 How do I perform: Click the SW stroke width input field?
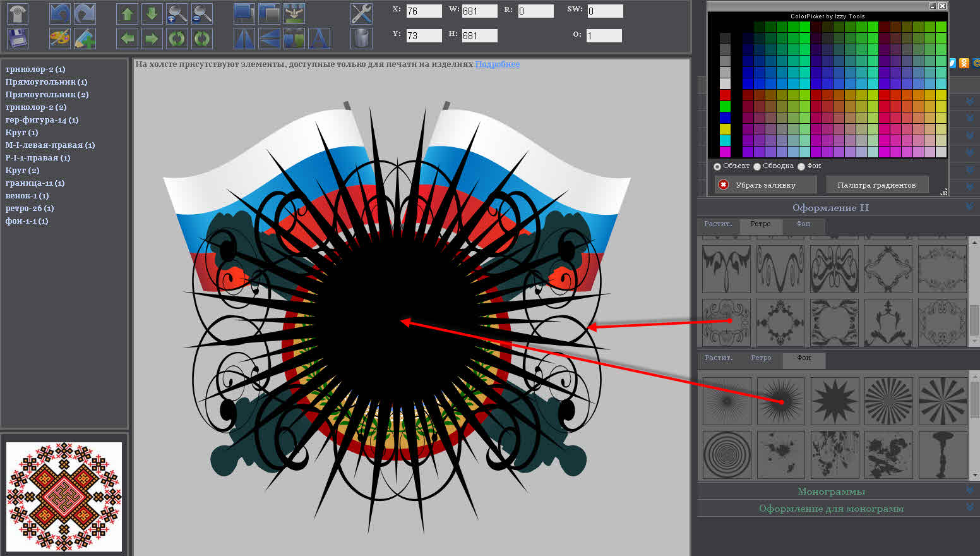pos(605,11)
